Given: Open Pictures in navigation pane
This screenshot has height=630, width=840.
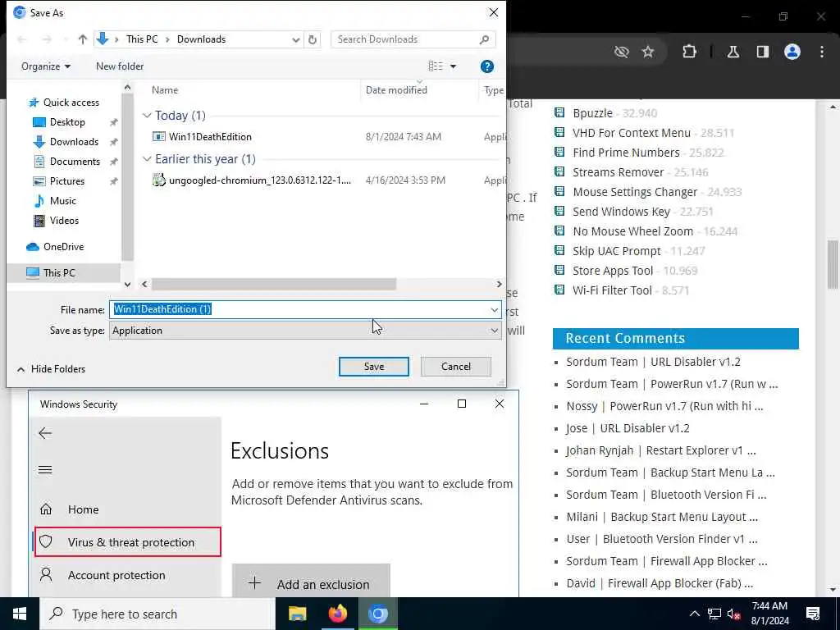Looking at the screenshot, I should click(66, 181).
